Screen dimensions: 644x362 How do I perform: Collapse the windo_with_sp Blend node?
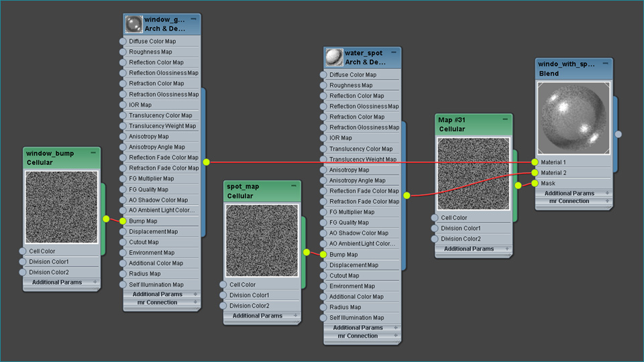point(605,64)
